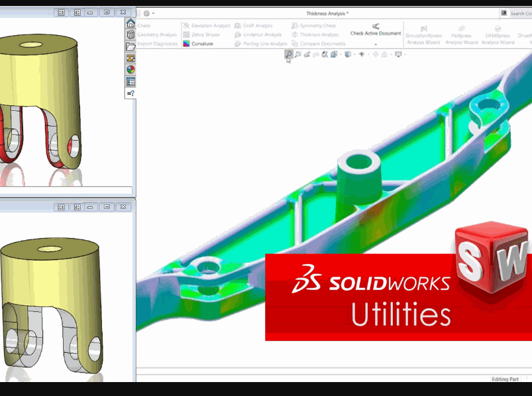Screen dimensions: 532x396
Task: Open the question-mark forum task pane tab
Action: 131,93
